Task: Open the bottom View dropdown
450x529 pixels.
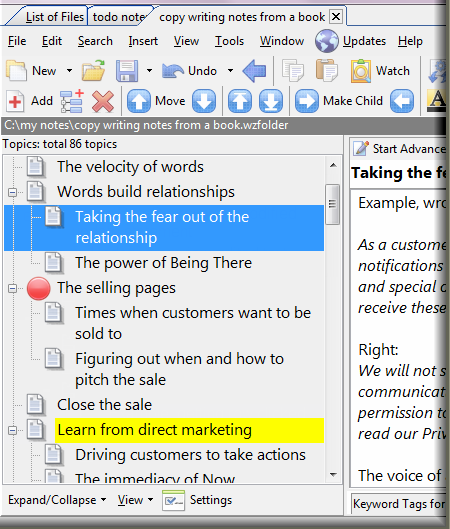Action: click(x=135, y=500)
